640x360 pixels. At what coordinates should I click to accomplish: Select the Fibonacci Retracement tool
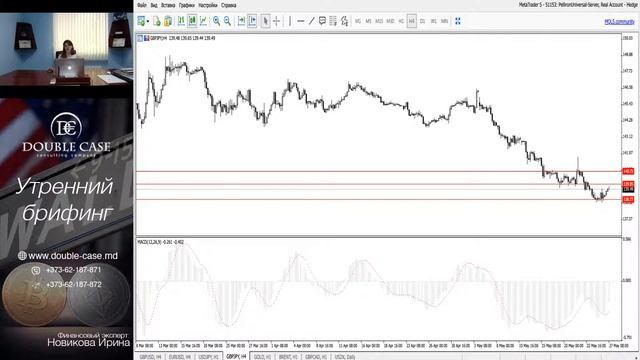[333, 21]
